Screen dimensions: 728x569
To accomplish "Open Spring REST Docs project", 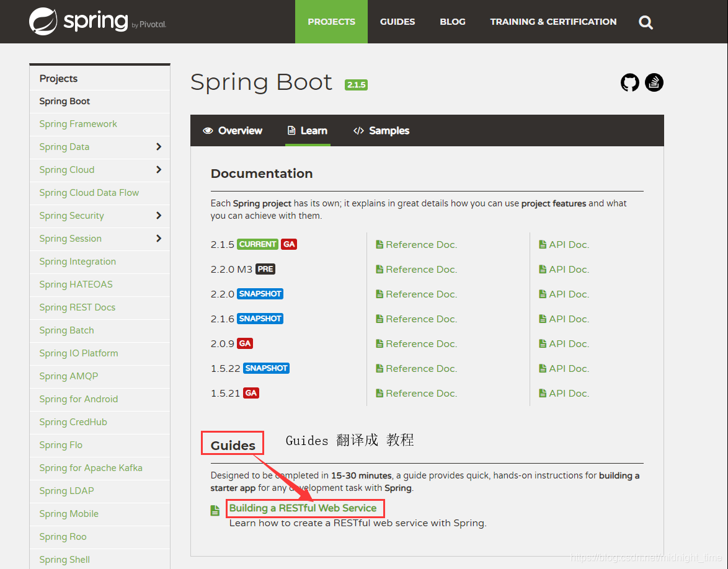I will click(77, 307).
